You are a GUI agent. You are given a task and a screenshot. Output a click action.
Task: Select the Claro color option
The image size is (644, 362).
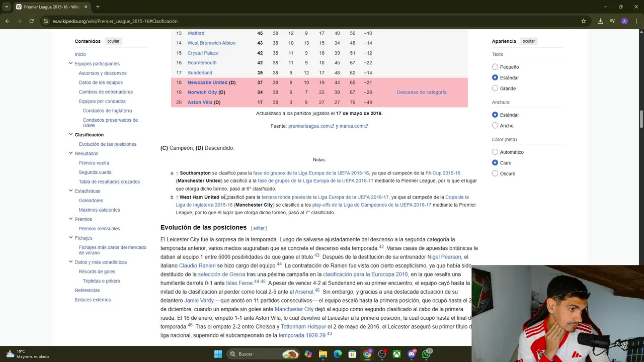tap(495, 163)
